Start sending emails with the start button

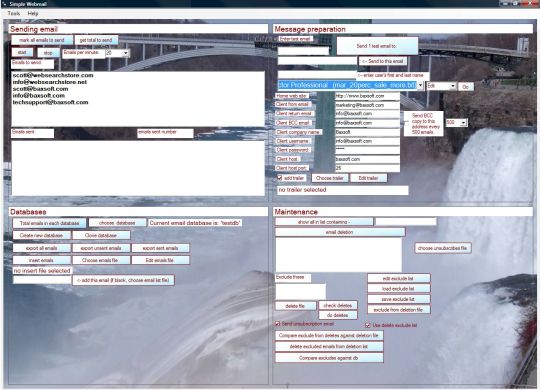pyautogui.click(x=22, y=52)
